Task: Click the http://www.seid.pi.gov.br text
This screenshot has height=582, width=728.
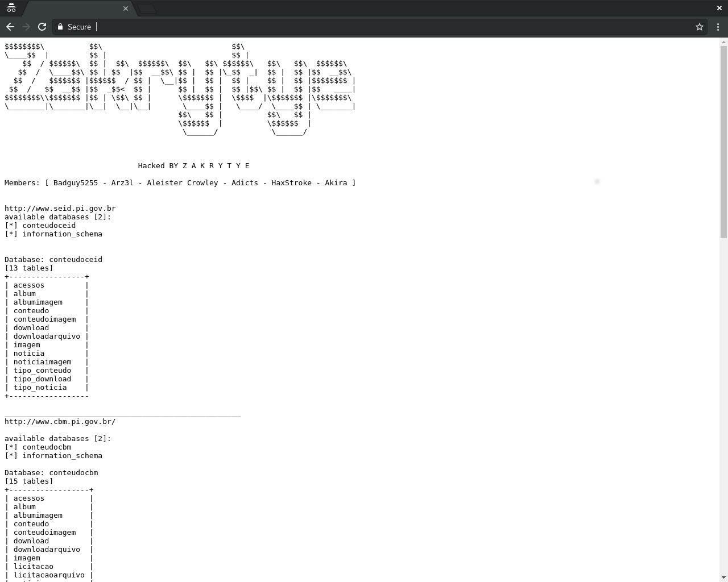Action: pos(60,209)
